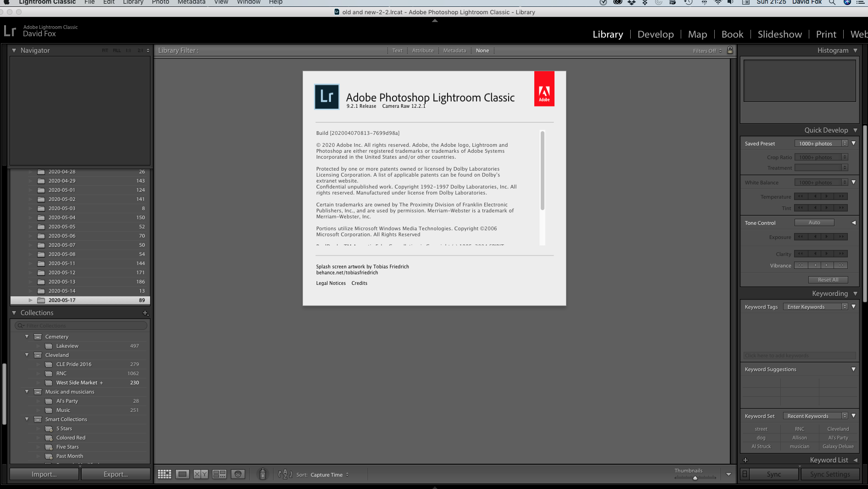Collapse the Navigator panel

tap(14, 50)
